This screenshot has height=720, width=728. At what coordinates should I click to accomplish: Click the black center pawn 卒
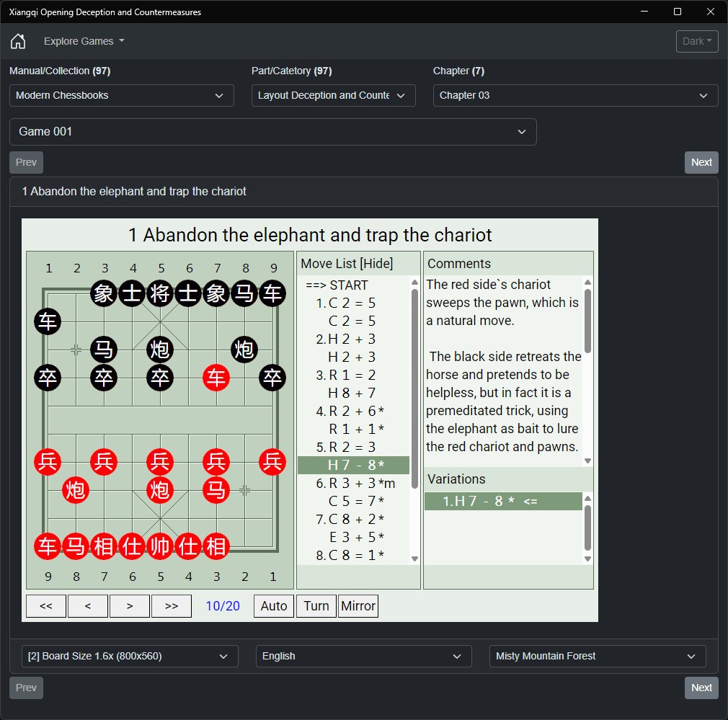(160, 378)
